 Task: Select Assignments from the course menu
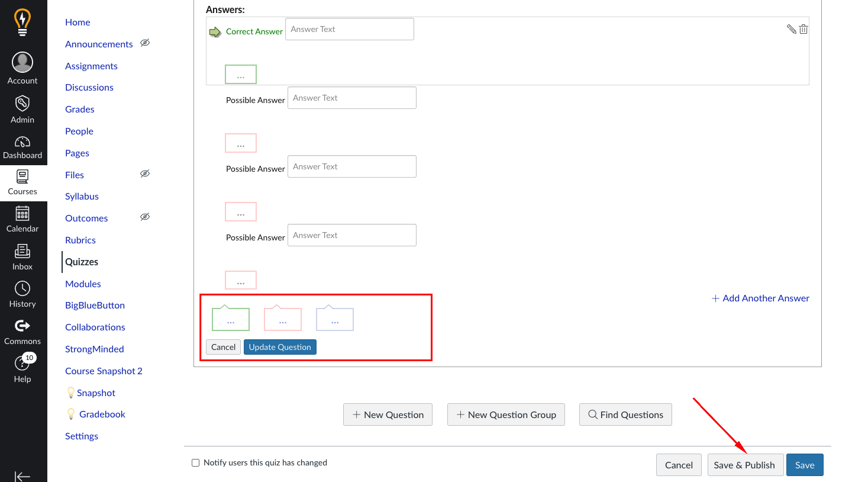point(91,66)
